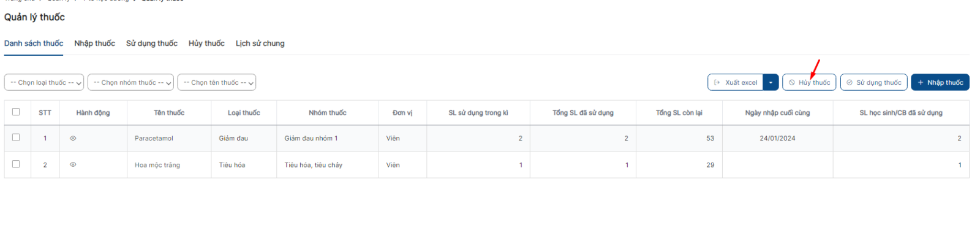Image resolution: width=980 pixels, height=227 pixels.
Task: Click the Nhập thuốc plus button
Action: pyautogui.click(x=940, y=82)
